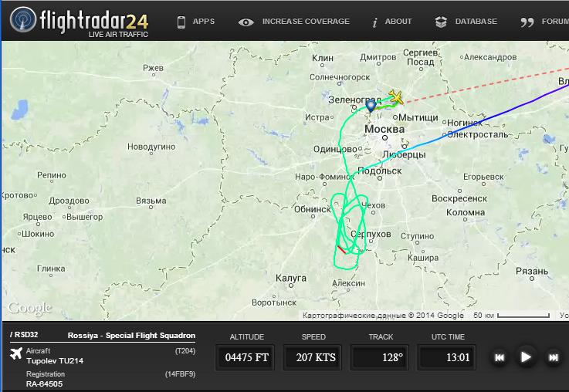Click the database box icon
569x392 pixels.
(x=441, y=22)
